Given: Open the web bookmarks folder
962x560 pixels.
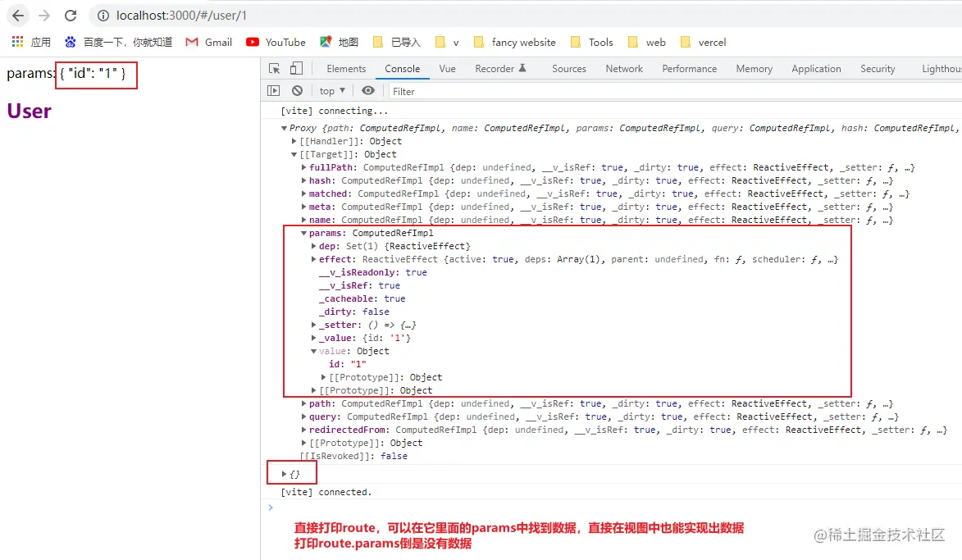Looking at the screenshot, I should tap(646, 42).
